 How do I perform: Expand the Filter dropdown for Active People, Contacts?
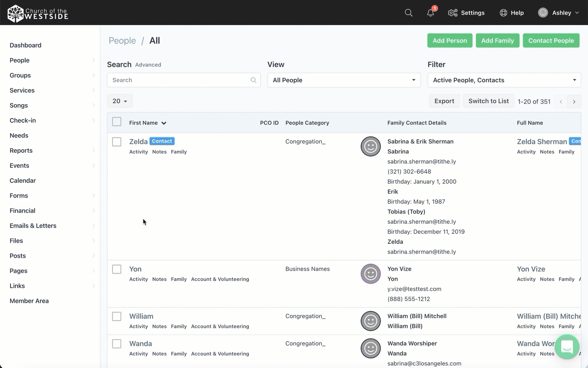[504, 80]
